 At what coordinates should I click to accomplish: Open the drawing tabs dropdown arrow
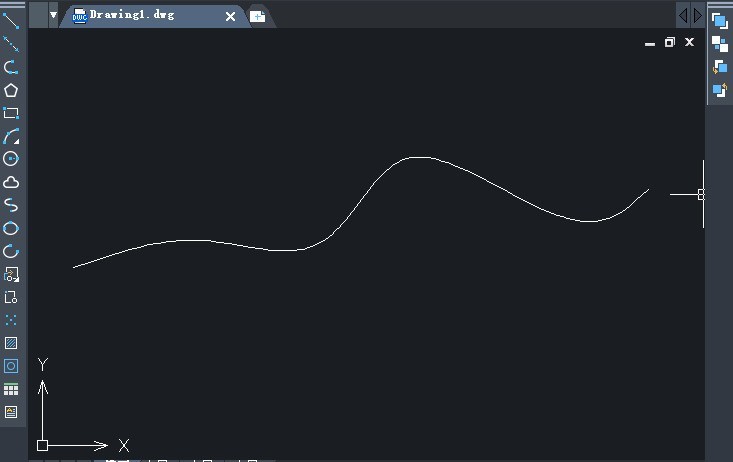(x=53, y=15)
